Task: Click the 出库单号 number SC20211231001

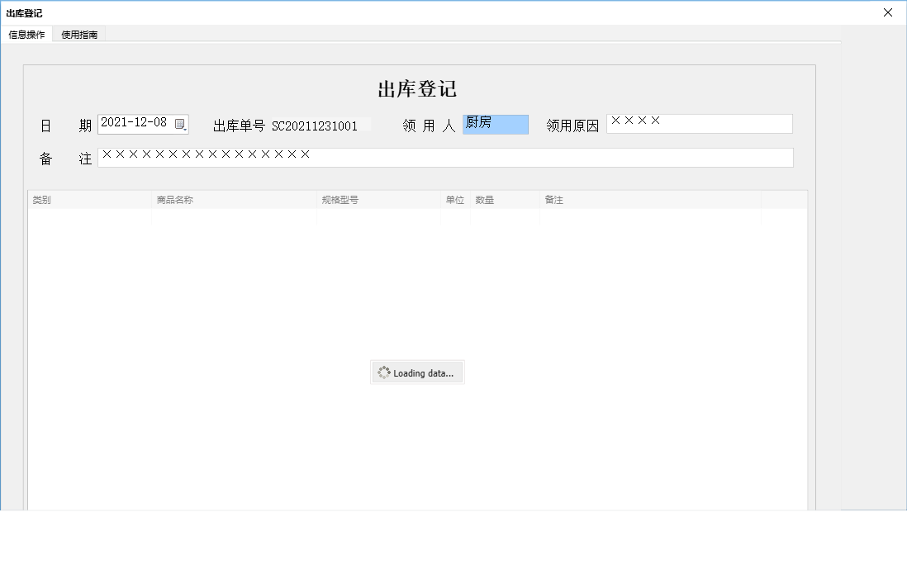Action: tap(320, 126)
